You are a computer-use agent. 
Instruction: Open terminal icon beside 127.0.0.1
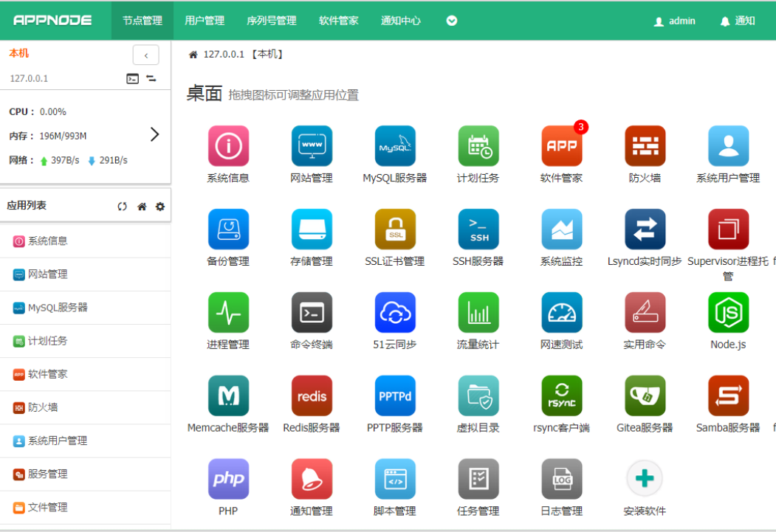[x=133, y=79]
